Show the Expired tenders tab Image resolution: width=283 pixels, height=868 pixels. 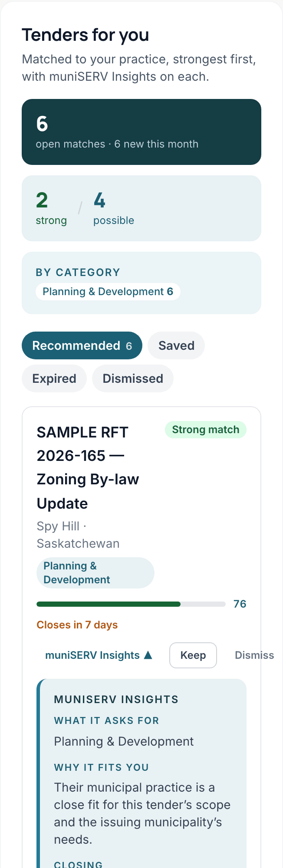coord(54,378)
